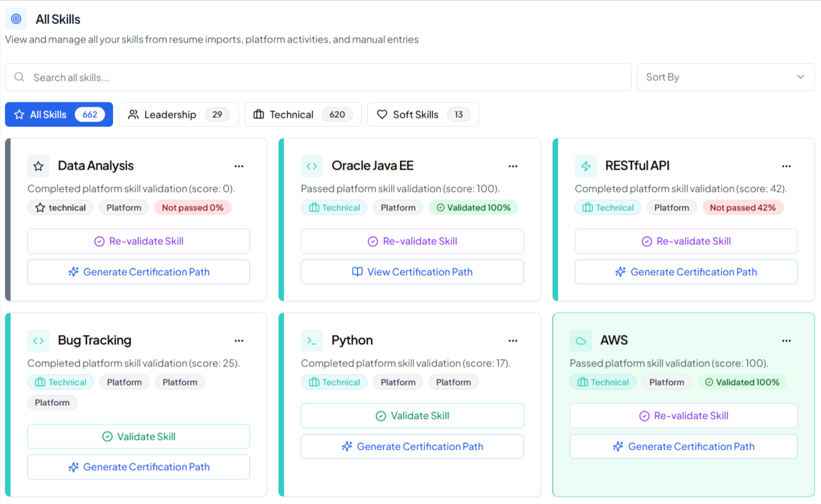The image size is (821, 504).
Task: Validate the Bug Tracking skill
Action: [139, 437]
